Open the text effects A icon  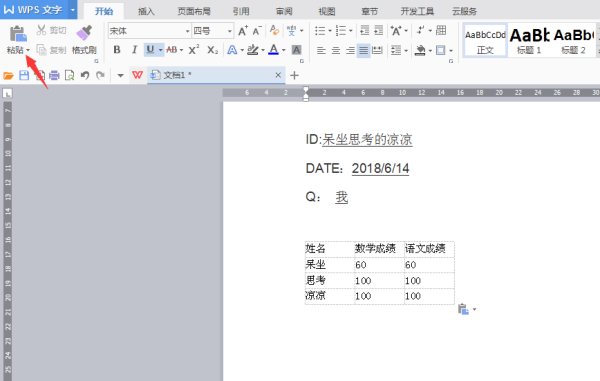(232, 50)
